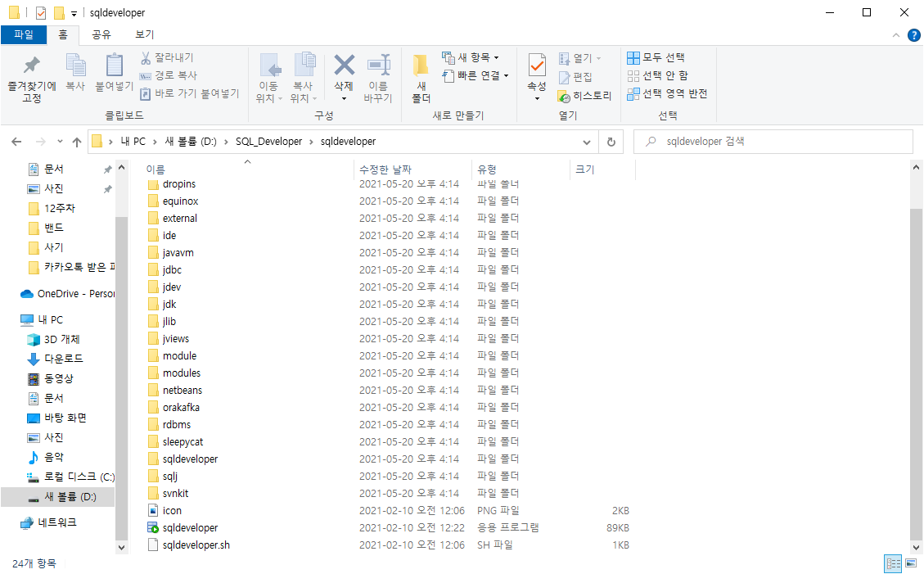Switch to large icons view in status bar
The height and width of the screenshot is (574, 924).
pyautogui.click(x=912, y=563)
